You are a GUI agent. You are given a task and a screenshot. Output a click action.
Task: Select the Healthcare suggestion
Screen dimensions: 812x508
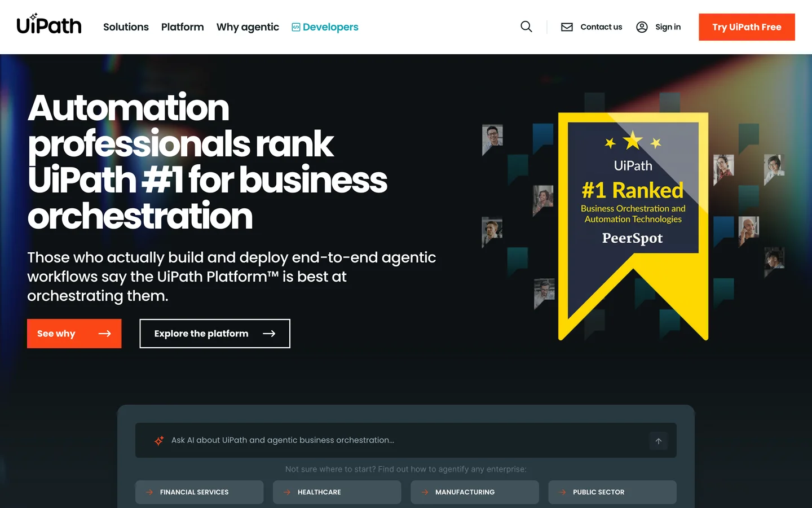pos(337,492)
